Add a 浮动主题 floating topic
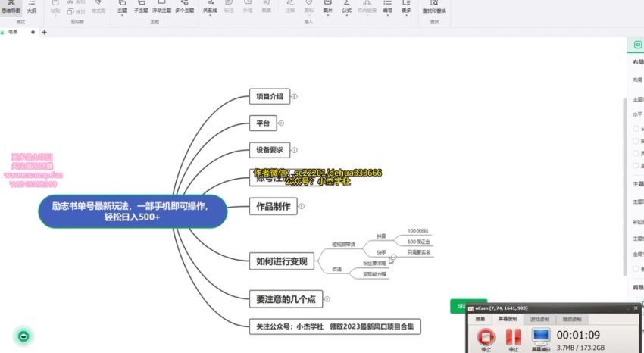This screenshot has width=644, height=353. (x=161, y=8)
